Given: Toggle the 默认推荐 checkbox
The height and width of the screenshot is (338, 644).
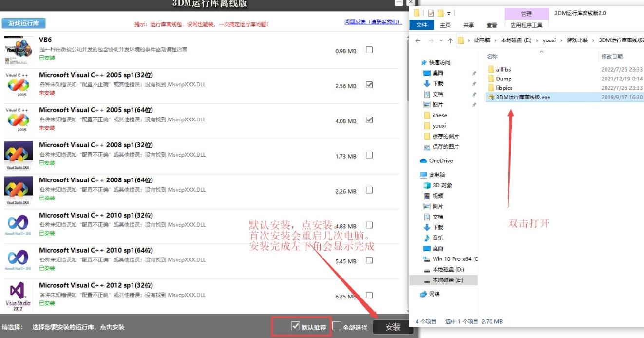Looking at the screenshot, I should (x=295, y=326).
